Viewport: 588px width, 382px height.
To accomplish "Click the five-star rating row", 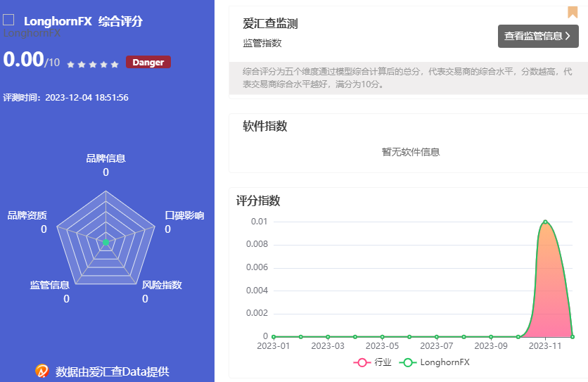I will coord(93,65).
